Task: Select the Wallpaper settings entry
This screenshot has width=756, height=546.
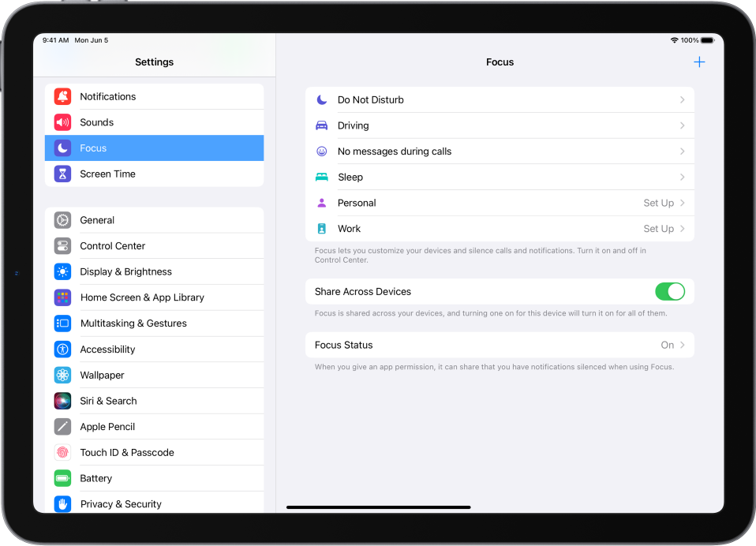Action: pos(101,375)
